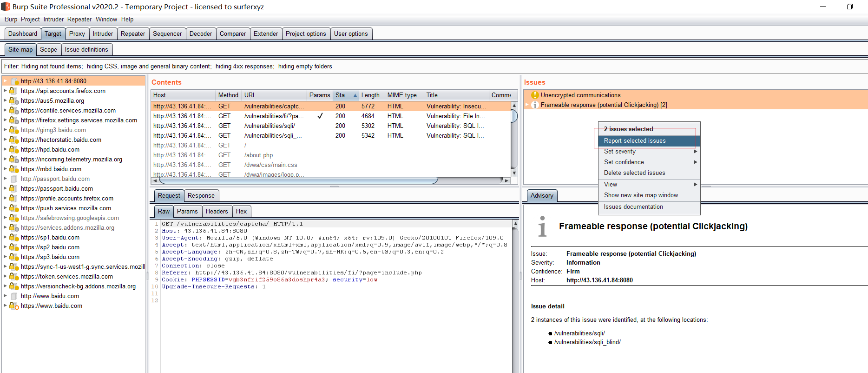Sort by the Length column header
Screen dimensions: 868x373
tap(372, 95)
